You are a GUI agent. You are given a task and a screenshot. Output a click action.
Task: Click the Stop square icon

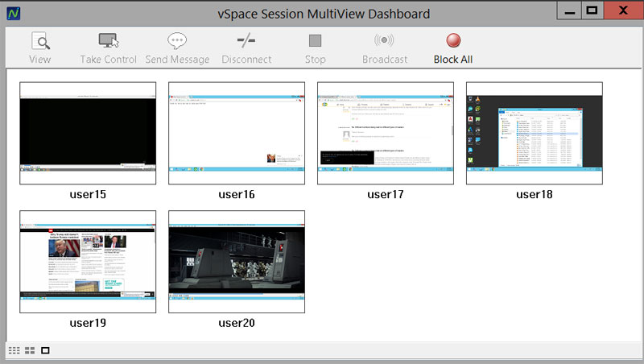[315, 41]
